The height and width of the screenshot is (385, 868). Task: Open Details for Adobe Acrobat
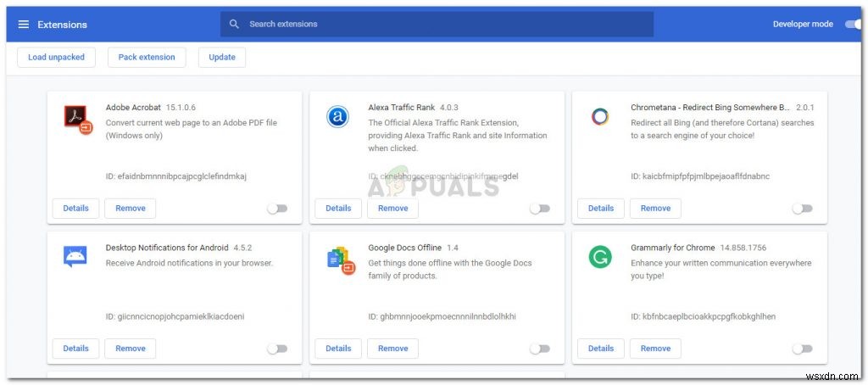pyautogui.click(x=75, y=209)
